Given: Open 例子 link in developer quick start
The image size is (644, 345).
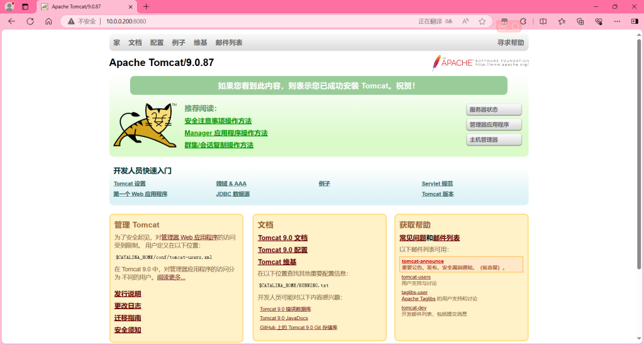Looking at the screenshot, I should [x=324, y=183].
